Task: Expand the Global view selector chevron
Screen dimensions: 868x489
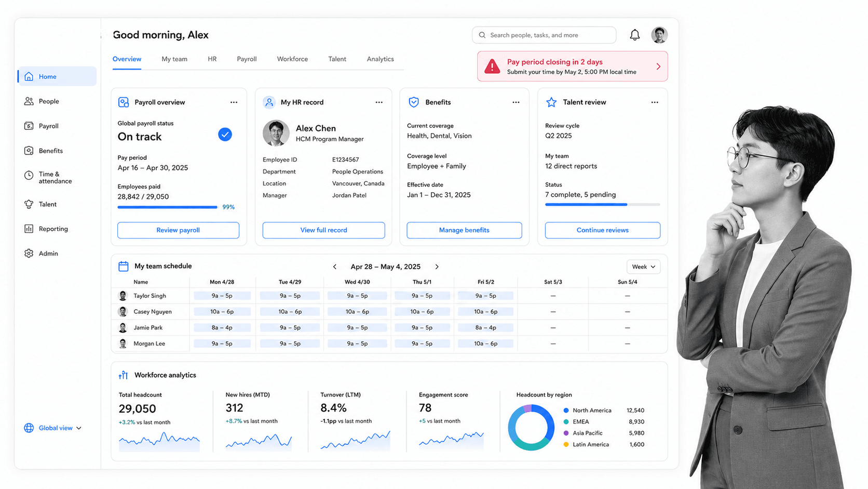Action: point(79,428)
